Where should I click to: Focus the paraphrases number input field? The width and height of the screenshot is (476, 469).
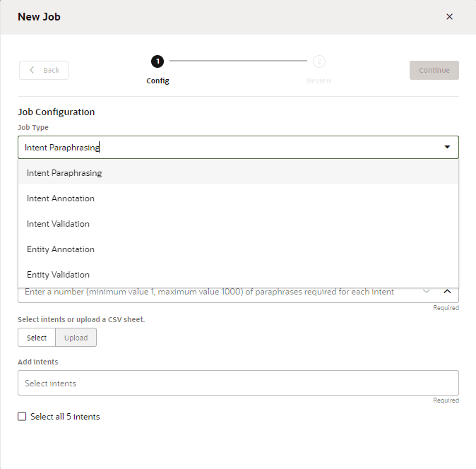pos(212,292)
